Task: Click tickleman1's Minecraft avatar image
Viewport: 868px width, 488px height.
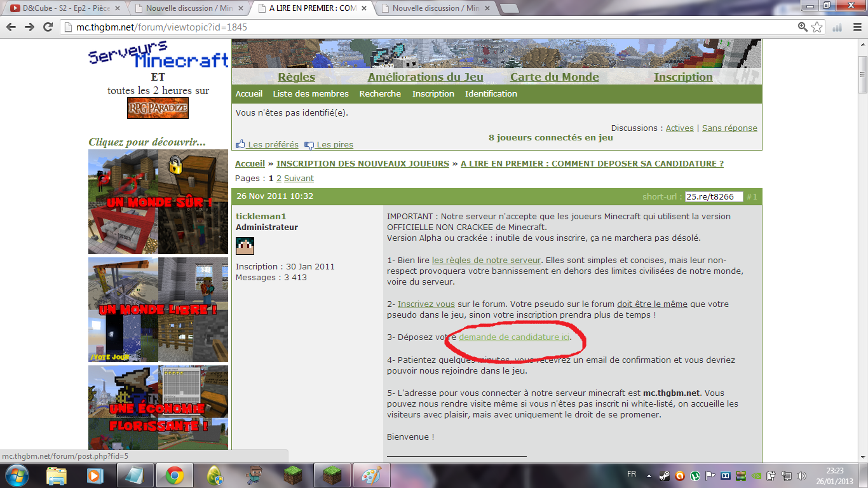Action: pyautogui.click(x=245, y=246)
